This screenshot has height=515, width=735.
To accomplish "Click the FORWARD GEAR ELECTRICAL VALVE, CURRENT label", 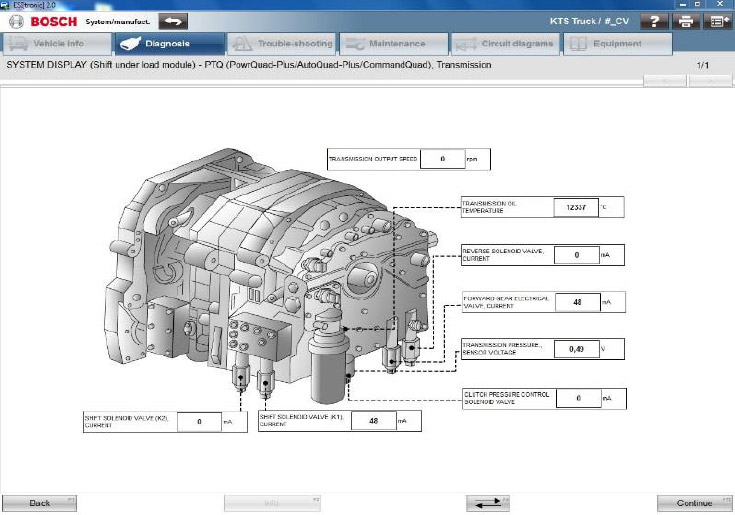I will pyautogui.click(x=505, y=302).
